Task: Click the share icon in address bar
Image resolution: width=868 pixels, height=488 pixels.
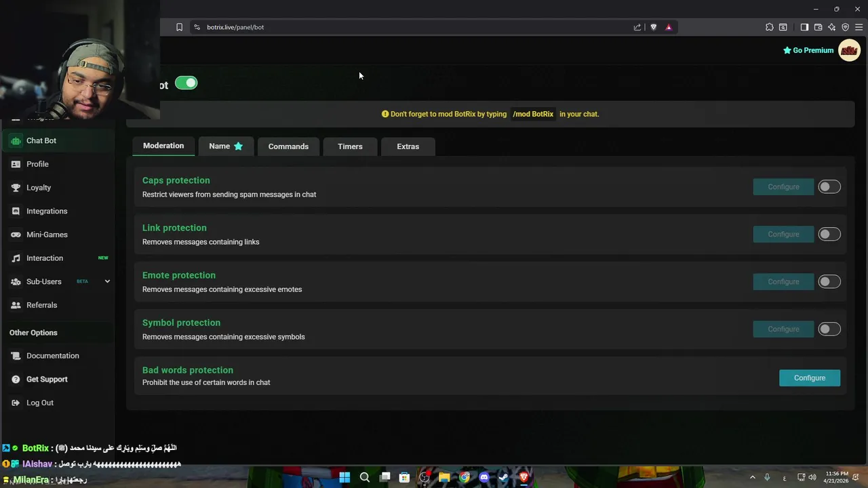Action: [637, 27]
